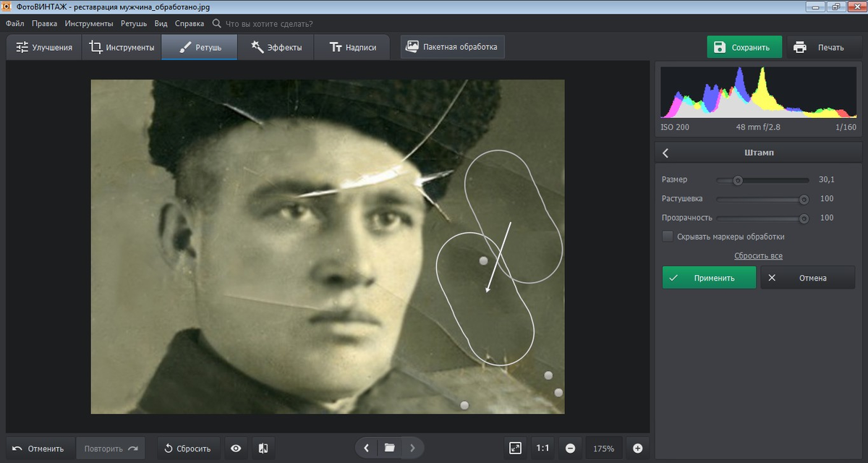Adjust the Растушевка slider handle

tap(804, 199)
